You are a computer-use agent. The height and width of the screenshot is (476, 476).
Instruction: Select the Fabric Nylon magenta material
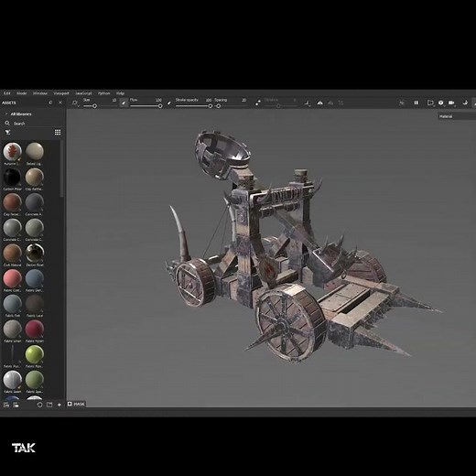tap(35, 329)
